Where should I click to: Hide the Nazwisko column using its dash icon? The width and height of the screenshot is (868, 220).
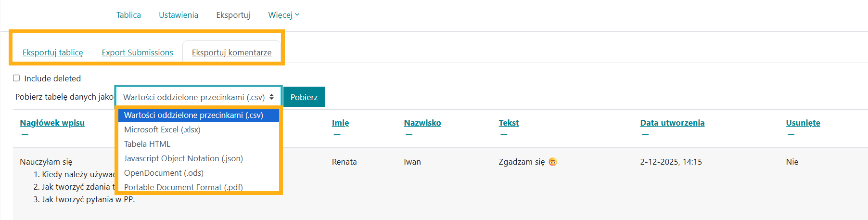(x=409, y=135)
